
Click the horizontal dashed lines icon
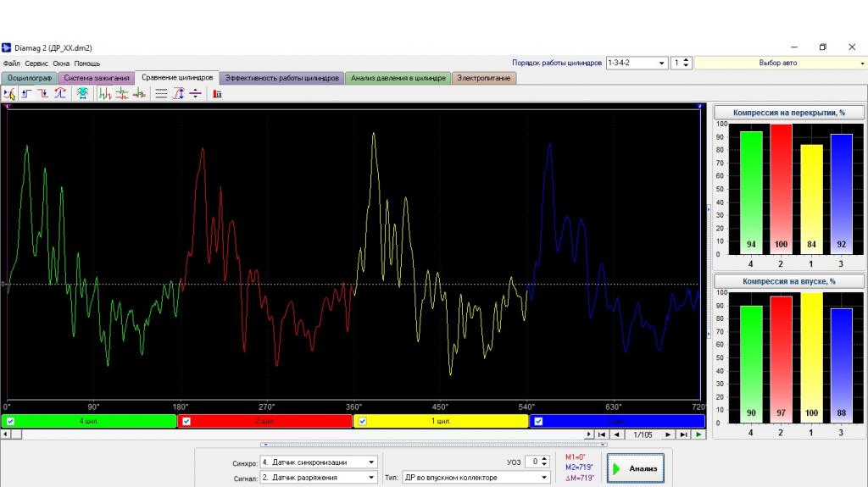click(x=161, y=93)
